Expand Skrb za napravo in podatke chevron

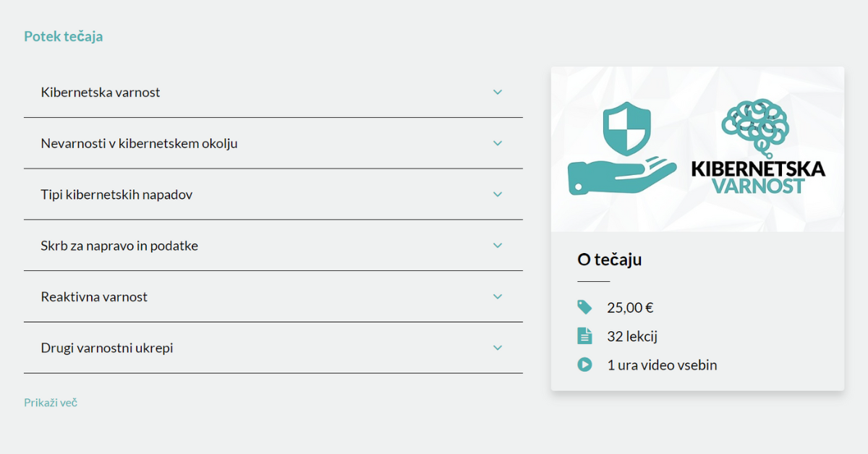498,246
